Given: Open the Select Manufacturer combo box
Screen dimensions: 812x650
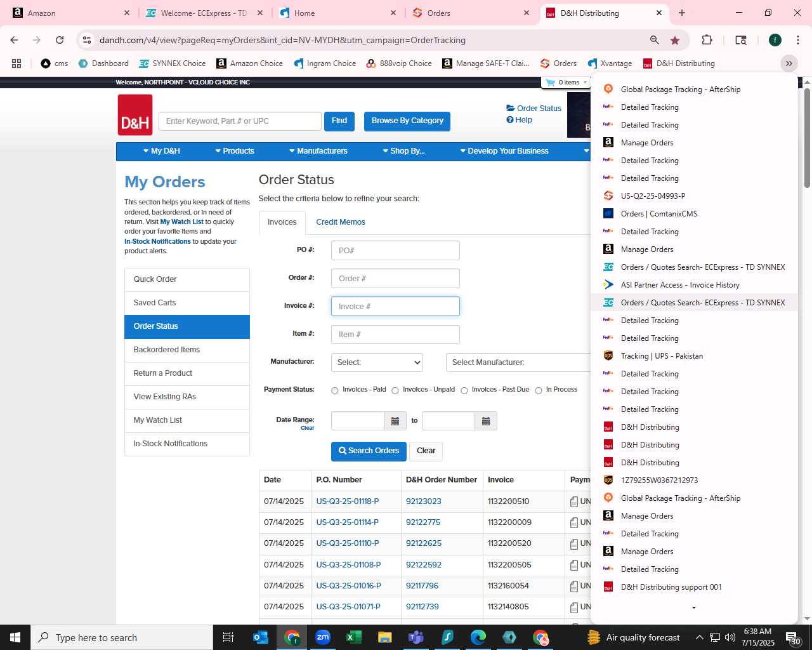Looking at the screenshot, I should click(518, 362).
